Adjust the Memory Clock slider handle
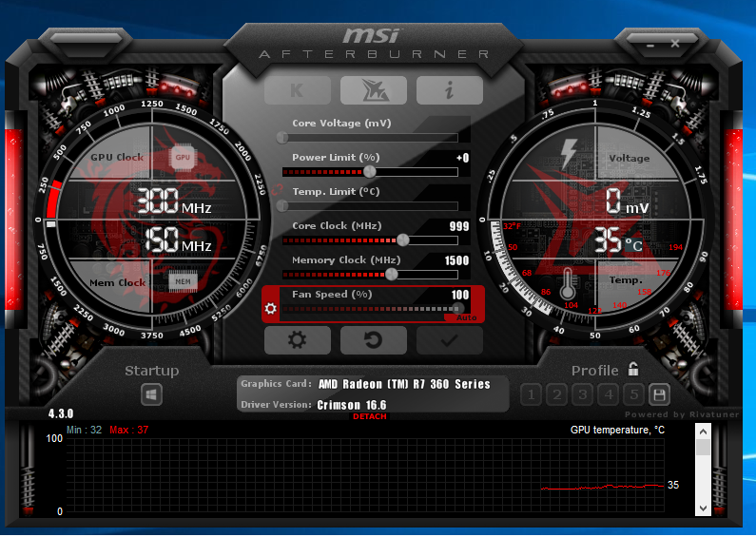Screen dimensions: 756x537 392,275
